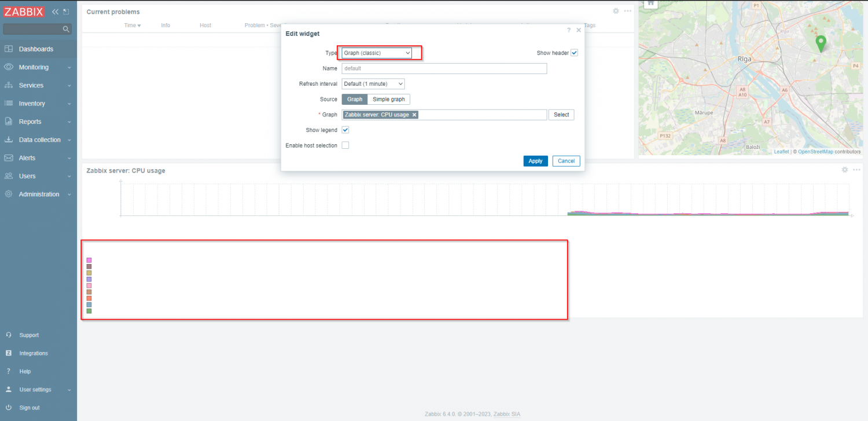Expand the Administration sidebar menu
The width and height of the screenshot is (868, 421).
click(38, 194)
